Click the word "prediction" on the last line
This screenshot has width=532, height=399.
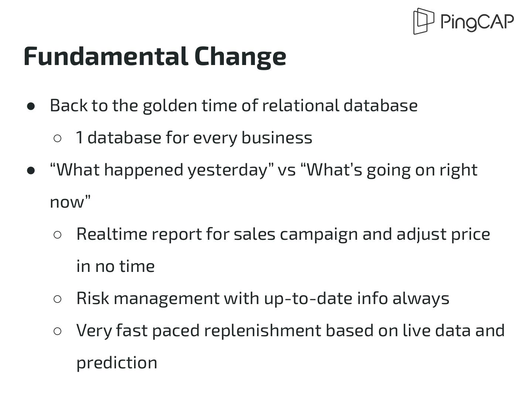[117, 363]
